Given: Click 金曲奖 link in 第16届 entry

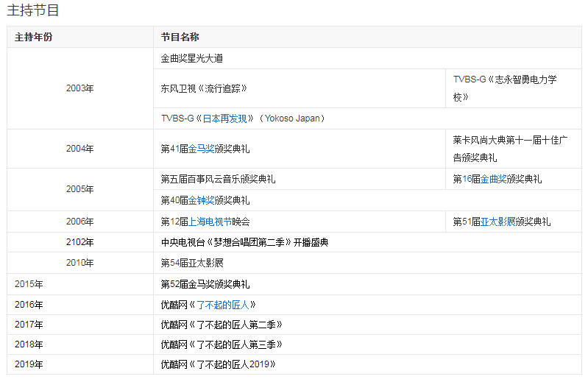Looking at the screenshot, I should click(494, 179).
